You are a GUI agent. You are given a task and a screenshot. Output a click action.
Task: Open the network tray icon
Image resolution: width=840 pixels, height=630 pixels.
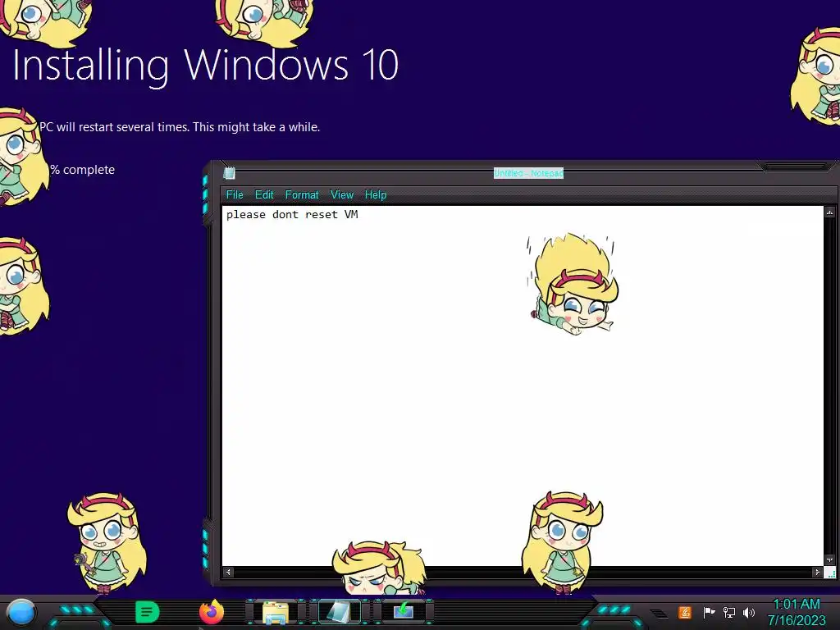point(728,612)
